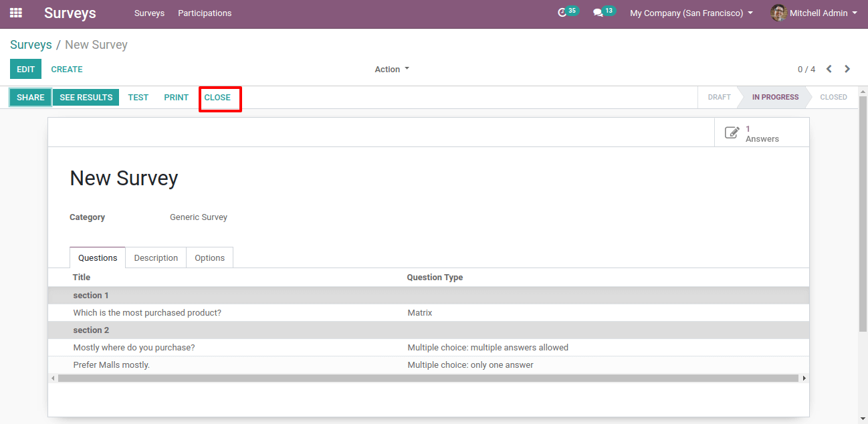Expand the Action dropdown
Screen dimensions: 868x424
pos(392,69)
